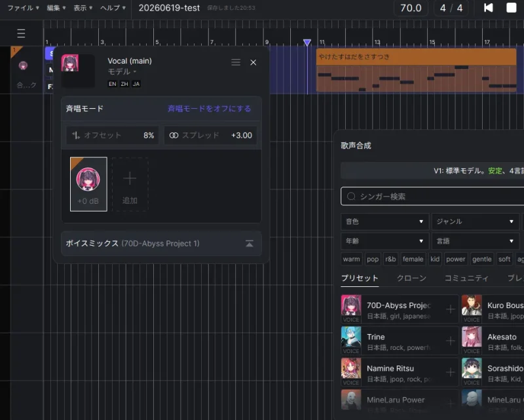Switch to the プリセット tab
Image resolution: width=524 pixels, height=420 pixels.
tap(360, 278)
